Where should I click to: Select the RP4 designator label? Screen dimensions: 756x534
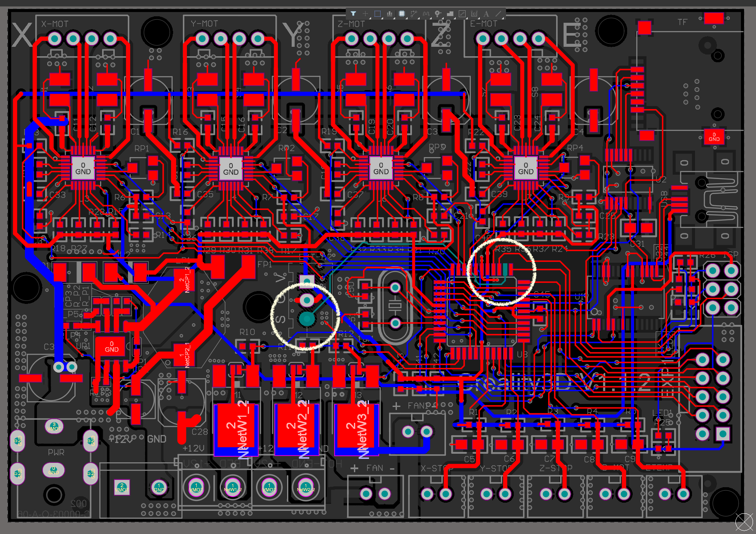[x=575, y=148]
